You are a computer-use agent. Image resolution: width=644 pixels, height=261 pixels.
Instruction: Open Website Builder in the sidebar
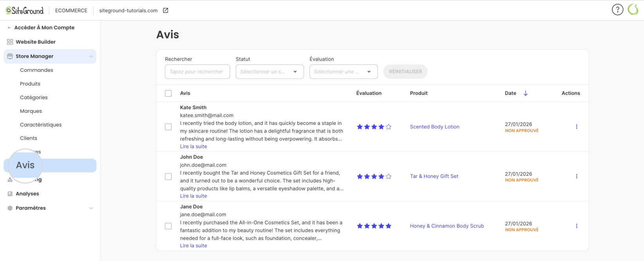click(x=36, y=42)
